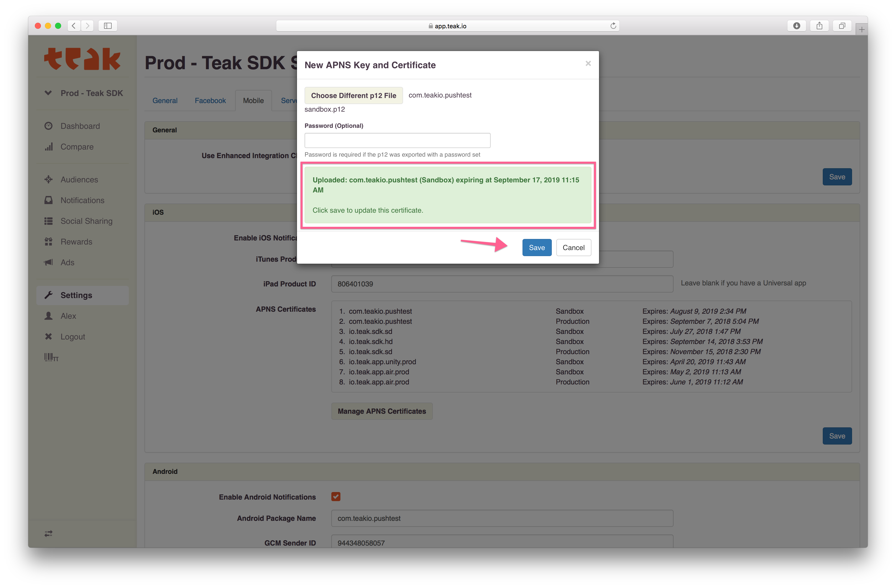The width and height of the screenshot is (896, 588).
Task: Click the barcode icon below Logout
Action: coord(51,357)
